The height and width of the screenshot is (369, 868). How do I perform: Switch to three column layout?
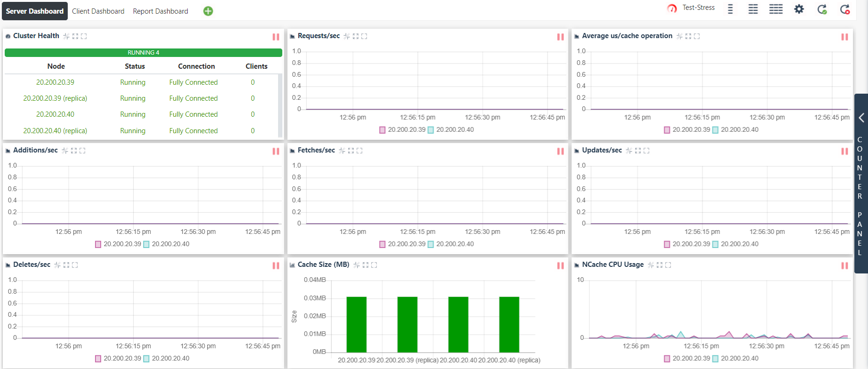click(776, 9)
